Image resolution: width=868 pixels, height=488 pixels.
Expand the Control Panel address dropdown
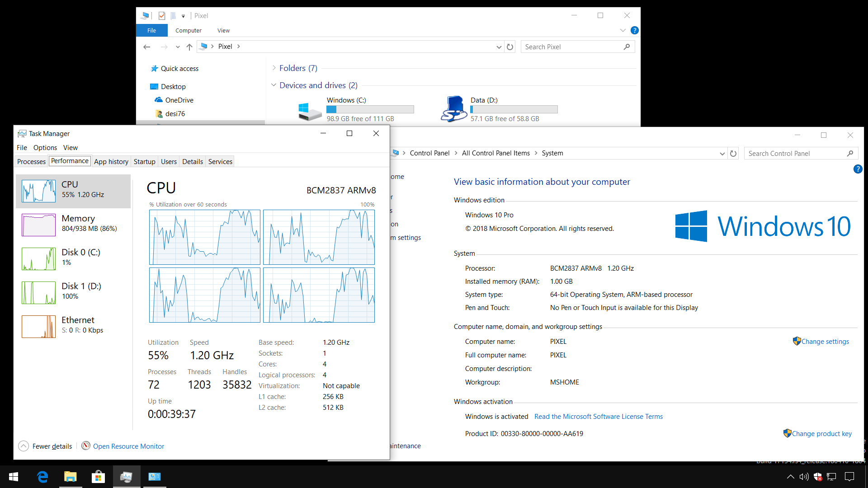click(x=722, y=154)
